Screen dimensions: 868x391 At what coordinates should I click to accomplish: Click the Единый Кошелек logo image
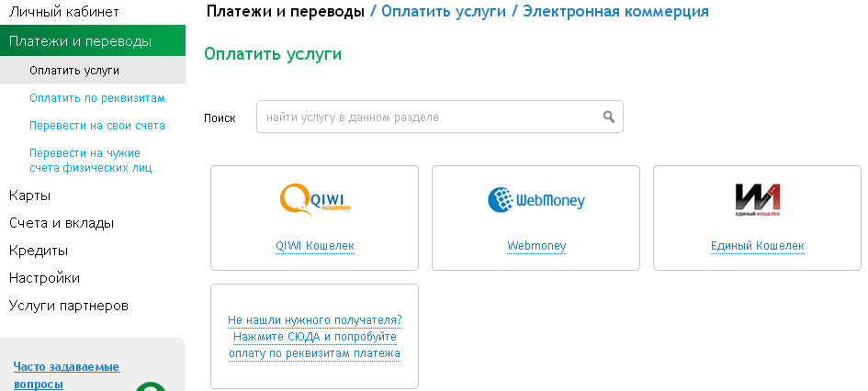tap(757, 200)
